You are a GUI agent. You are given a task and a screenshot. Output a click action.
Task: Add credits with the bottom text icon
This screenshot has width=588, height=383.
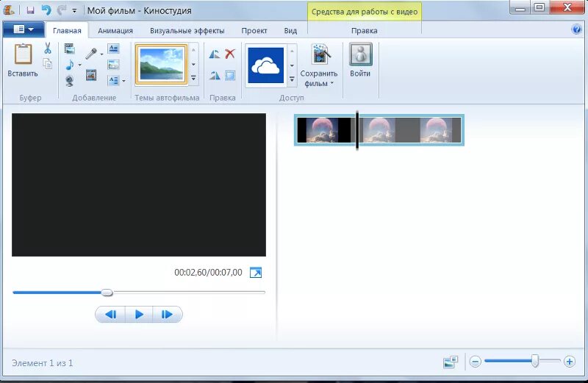tap(113, 80)
